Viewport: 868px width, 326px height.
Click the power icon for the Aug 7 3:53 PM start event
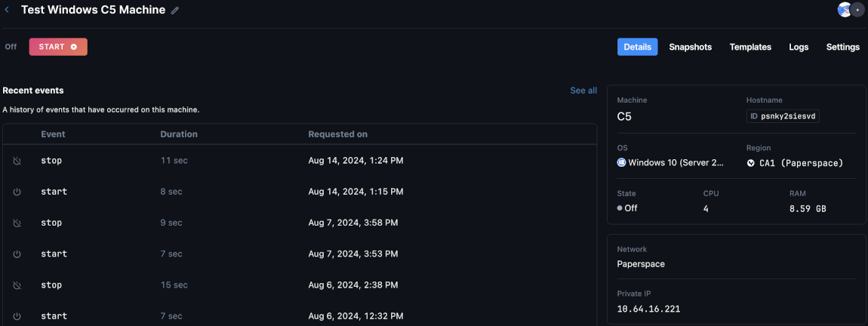click(x=17, y=254)
